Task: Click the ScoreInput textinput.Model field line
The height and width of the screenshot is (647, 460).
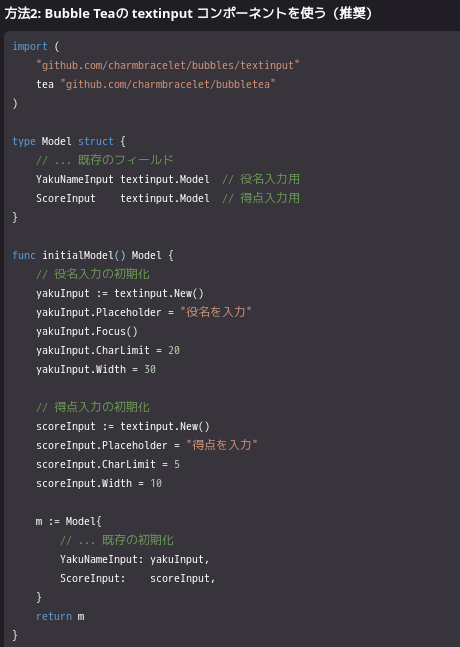Action: point(123,198)
